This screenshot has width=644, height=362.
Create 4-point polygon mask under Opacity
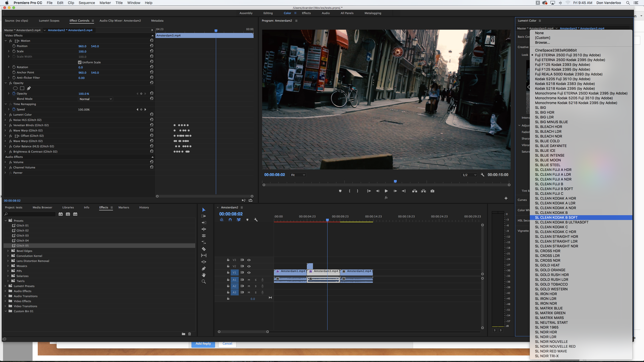pyautogui.click(x=22, y=88)
